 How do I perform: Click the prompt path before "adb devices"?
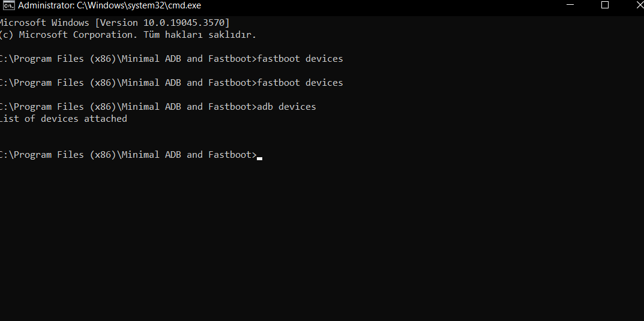click(127, 107)
